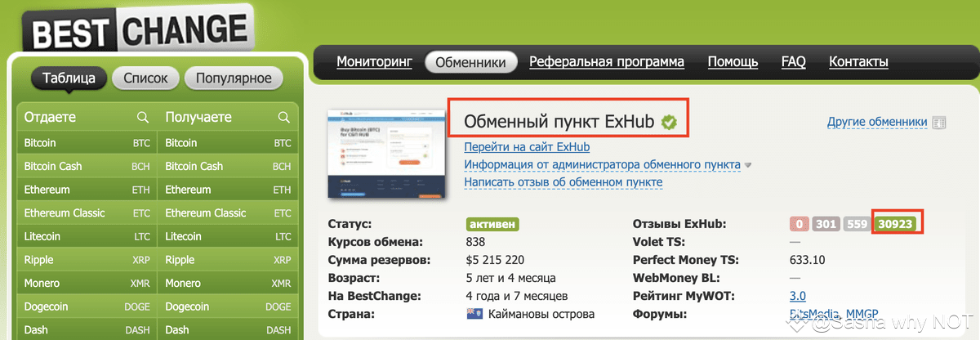Click 4 года и 7 месяцев value
Viewport: 980px width, 340px height.
517,296
